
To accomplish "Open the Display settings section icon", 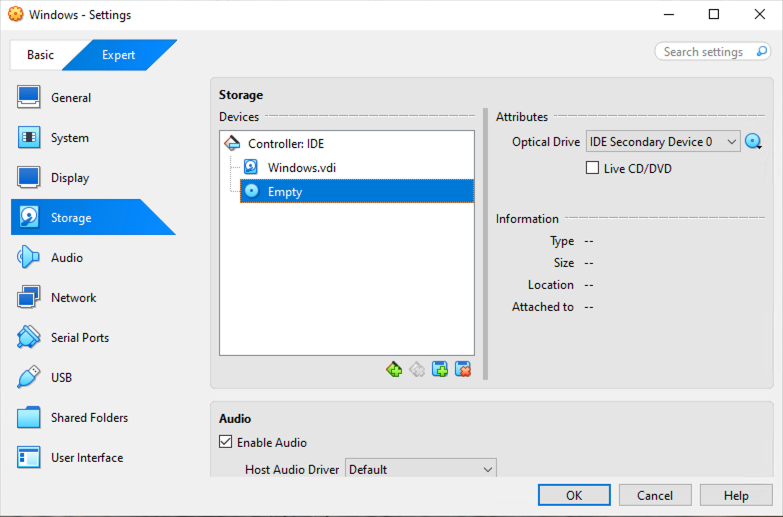I will (x=28, y=177).
